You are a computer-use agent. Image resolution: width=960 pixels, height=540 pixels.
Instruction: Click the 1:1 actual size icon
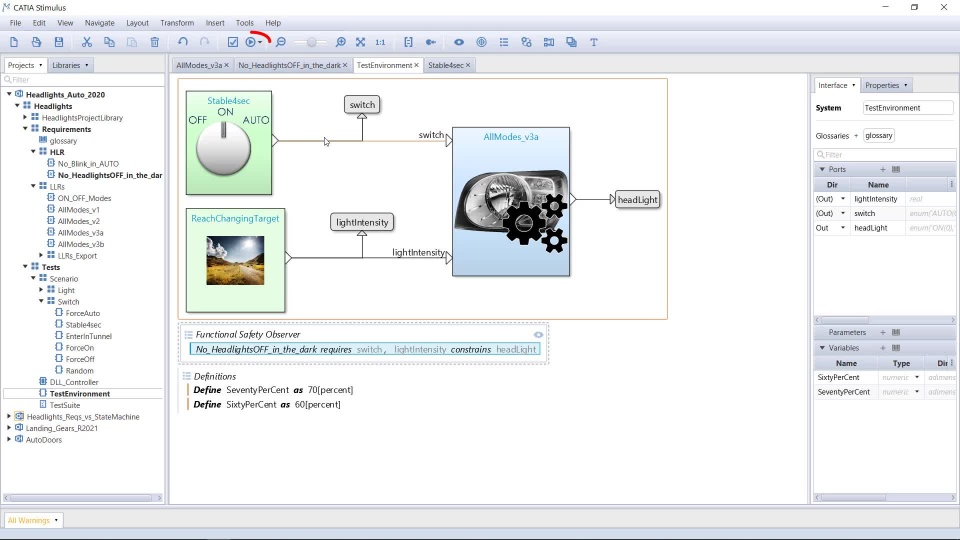click(380, 42)
